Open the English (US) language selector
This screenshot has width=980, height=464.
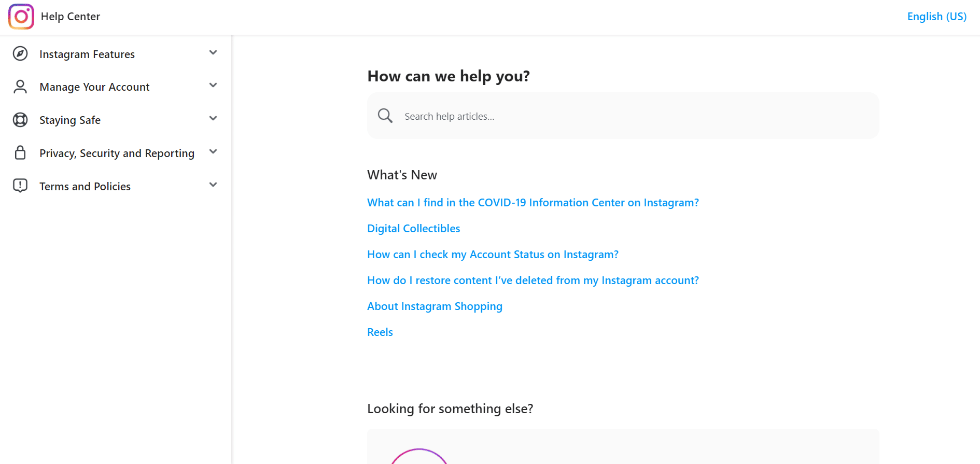[x=937, y=17]
